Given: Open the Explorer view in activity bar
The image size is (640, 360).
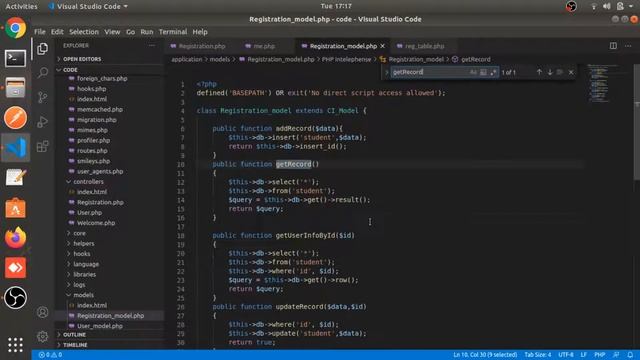Looking at the screenshot, I should pos(42,49).
